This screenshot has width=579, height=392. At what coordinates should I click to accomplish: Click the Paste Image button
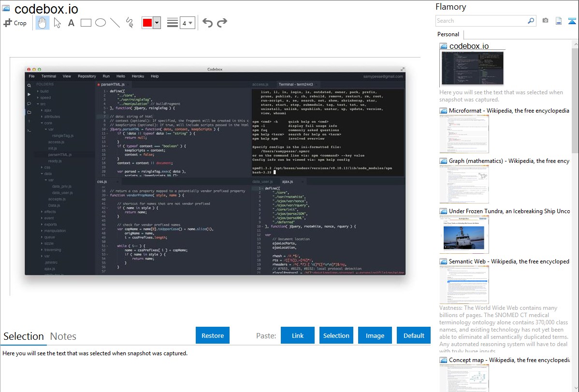click(375, 335)
